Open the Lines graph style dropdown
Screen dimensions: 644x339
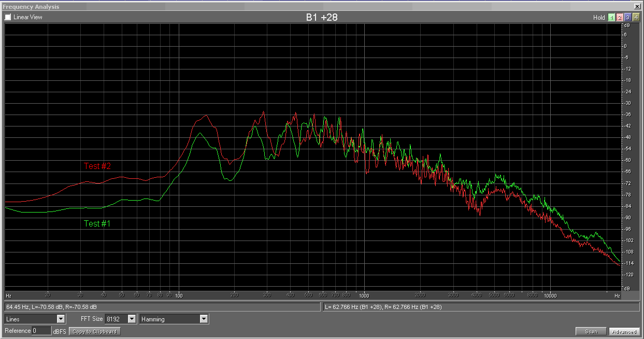pos(61,319)
